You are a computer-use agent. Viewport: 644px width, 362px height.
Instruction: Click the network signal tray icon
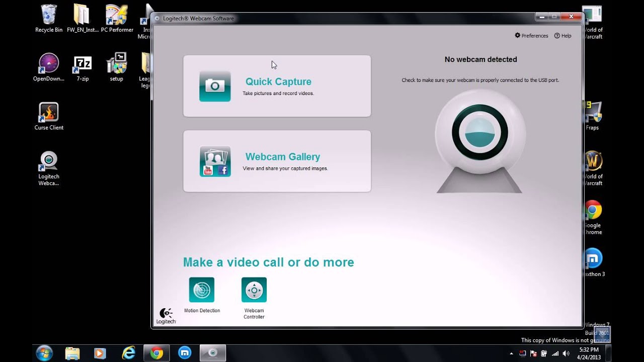coord(555,353)
